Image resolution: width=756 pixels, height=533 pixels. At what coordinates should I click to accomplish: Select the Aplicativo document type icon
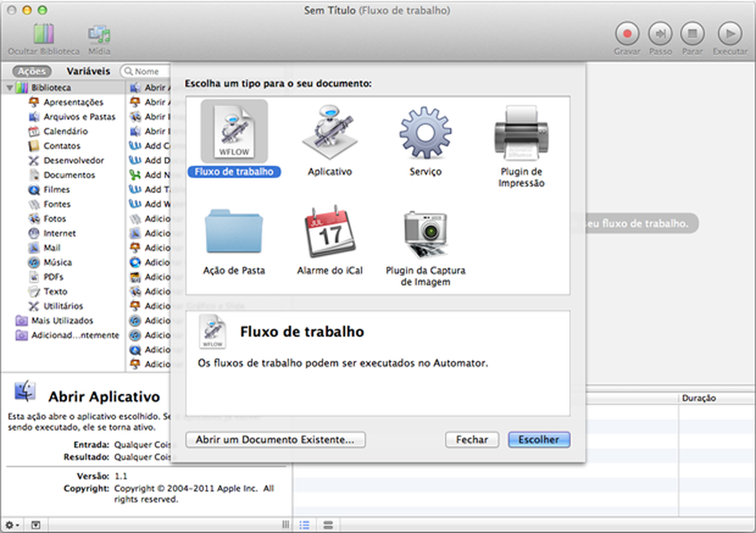330,132
